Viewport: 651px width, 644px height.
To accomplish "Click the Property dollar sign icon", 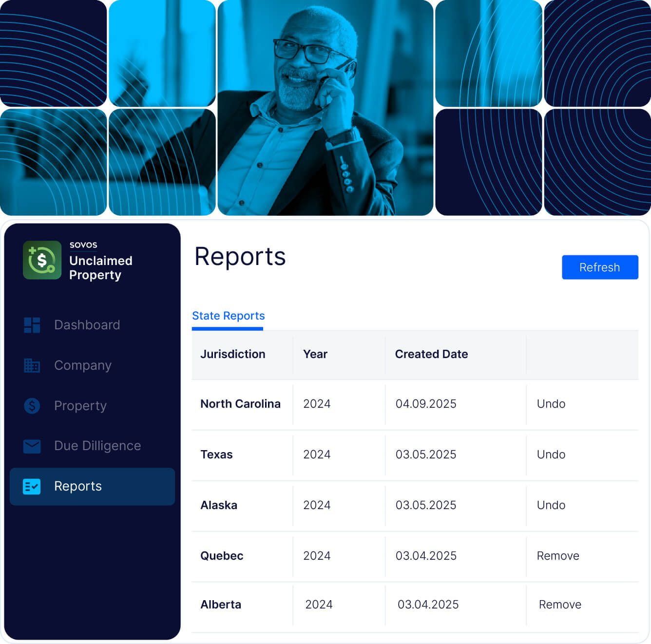I will 32,406.
